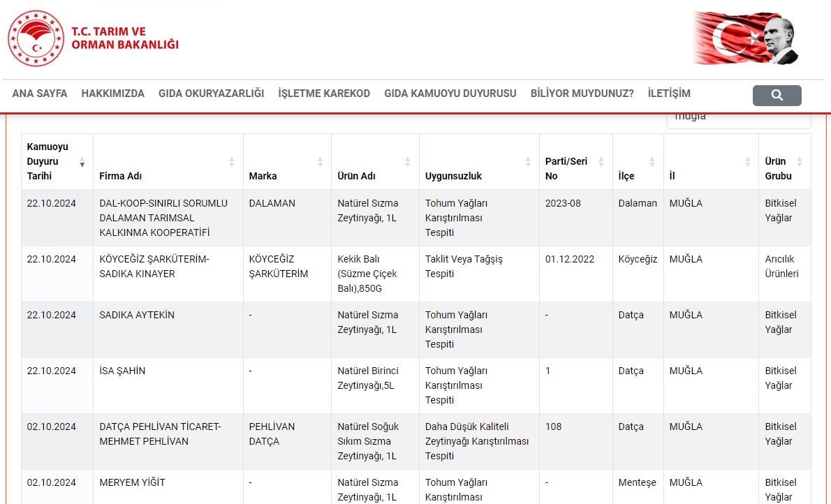This screenshot has height=504, width=831.
Task: Click sort arrows in Ürün Adı column
Action: pyautogui.click(x=408, y=162)
